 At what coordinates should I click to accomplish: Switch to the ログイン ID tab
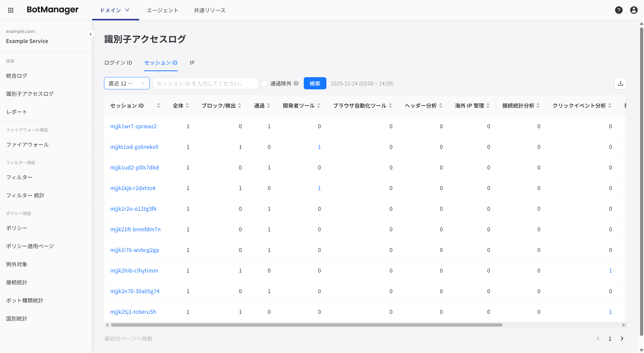[118, 63]
